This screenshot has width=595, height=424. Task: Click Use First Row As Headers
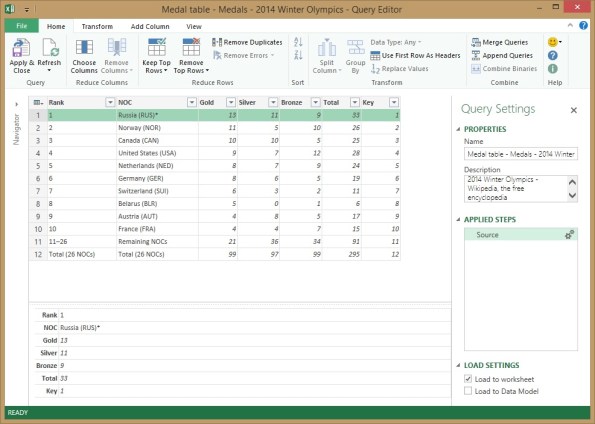pyautogui.click(x=415, y=55)
